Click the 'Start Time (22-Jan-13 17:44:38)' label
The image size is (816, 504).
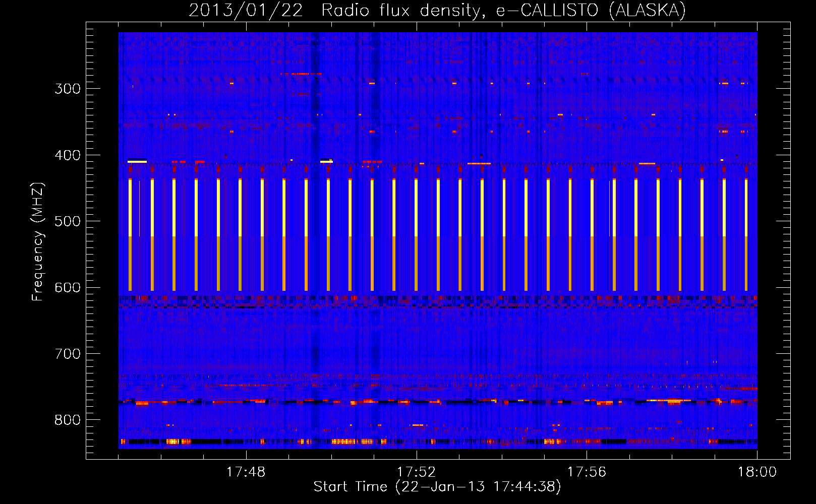(x=437, y=486)
